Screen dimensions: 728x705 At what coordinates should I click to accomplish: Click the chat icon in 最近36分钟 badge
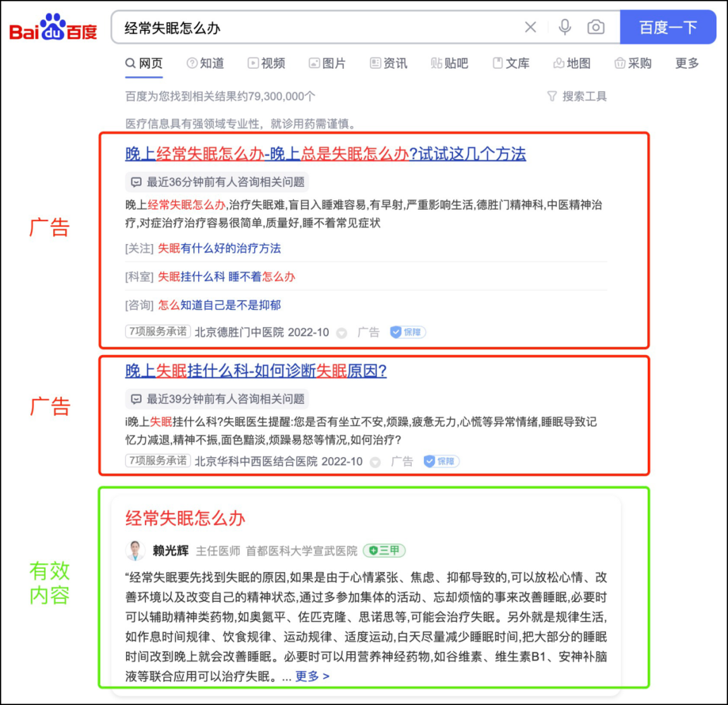click(x=136, y=182)
